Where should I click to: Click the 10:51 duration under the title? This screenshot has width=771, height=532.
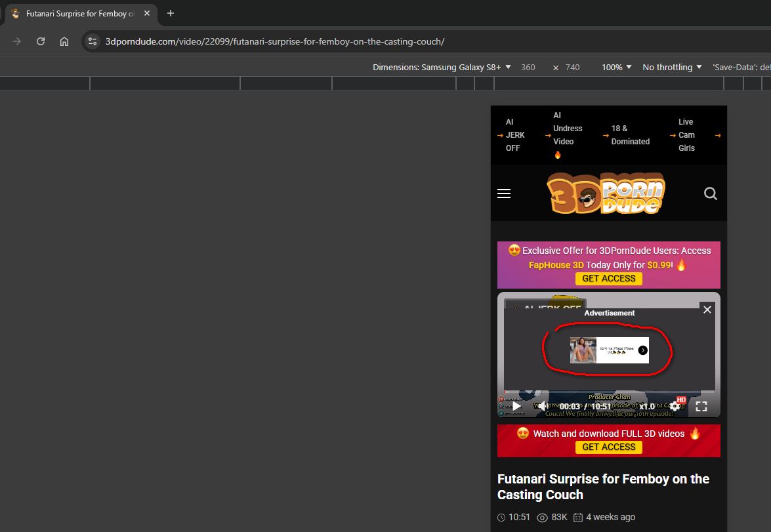519,518
